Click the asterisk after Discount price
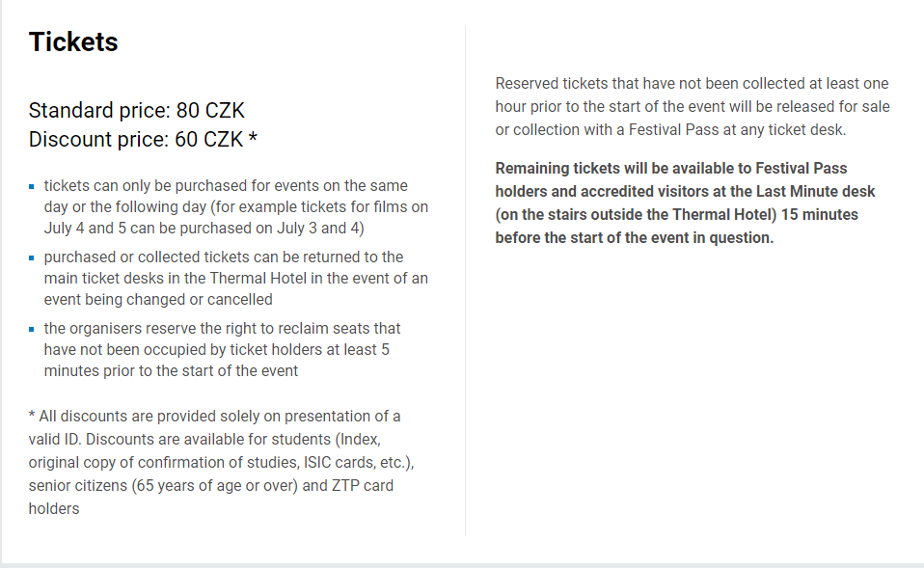The width and height of the screenshot is (924, 568). pyautogui.click(x=253, y=140)
